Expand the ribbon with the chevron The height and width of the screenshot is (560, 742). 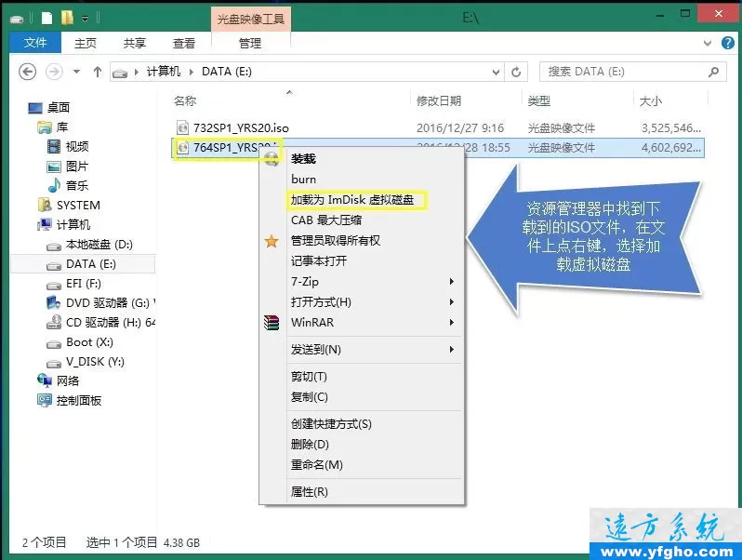(708, 43)
